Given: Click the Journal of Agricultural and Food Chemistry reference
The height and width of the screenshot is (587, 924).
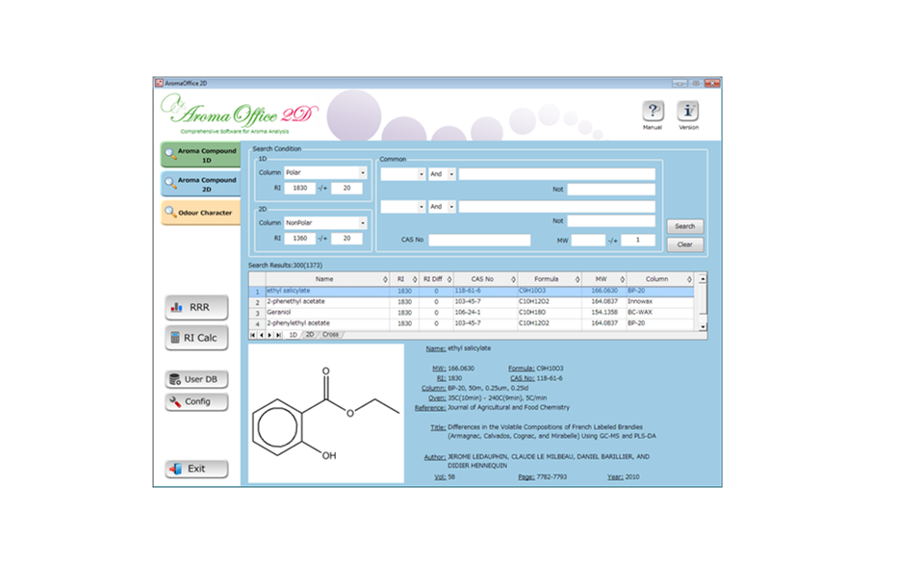Looking at the screenshot, I should click(508, 407).
